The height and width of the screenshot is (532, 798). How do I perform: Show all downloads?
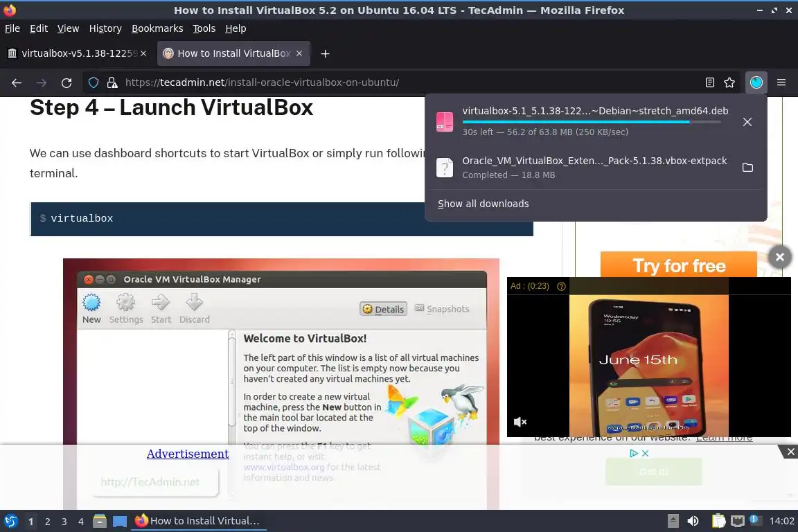click(483, 204)
